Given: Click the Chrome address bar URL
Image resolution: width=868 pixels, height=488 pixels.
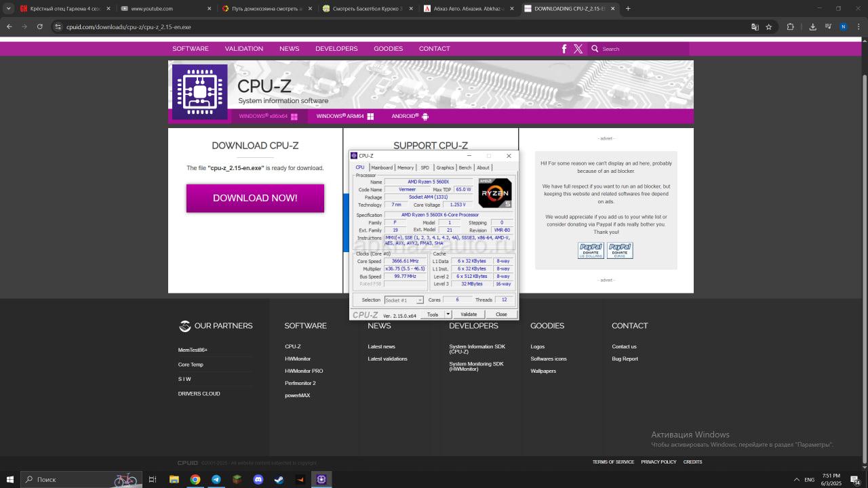Looking at the screenshot, I should [x=129, y=27].
